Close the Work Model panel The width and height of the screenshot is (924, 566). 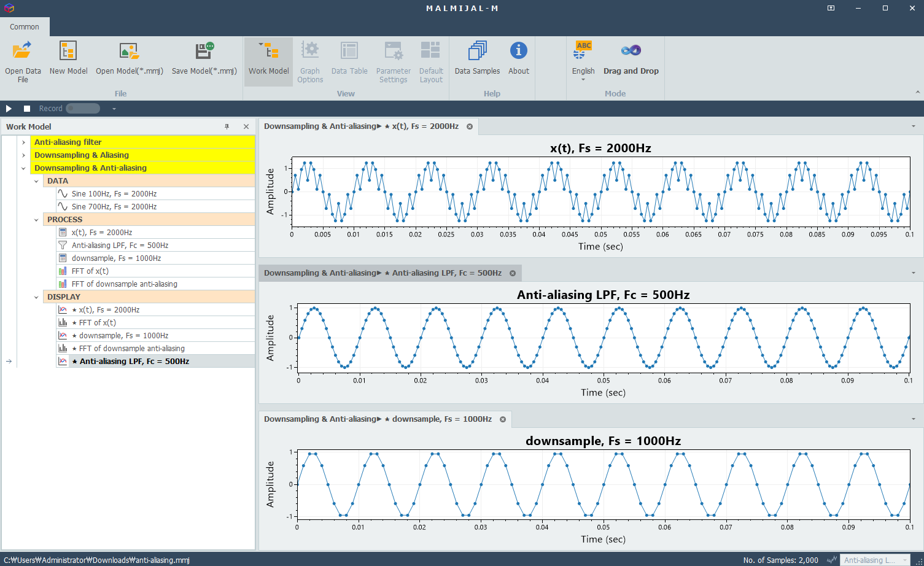[x=246, y=126]
